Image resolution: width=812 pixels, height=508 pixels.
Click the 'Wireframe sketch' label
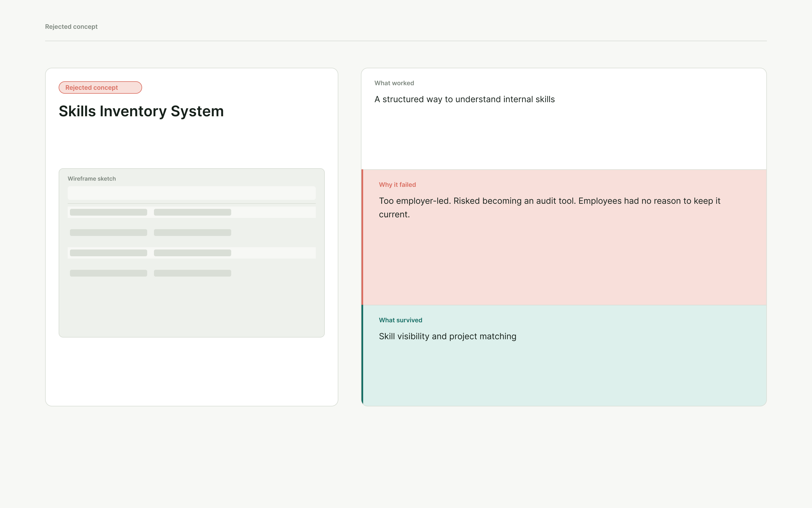point(92,179)
